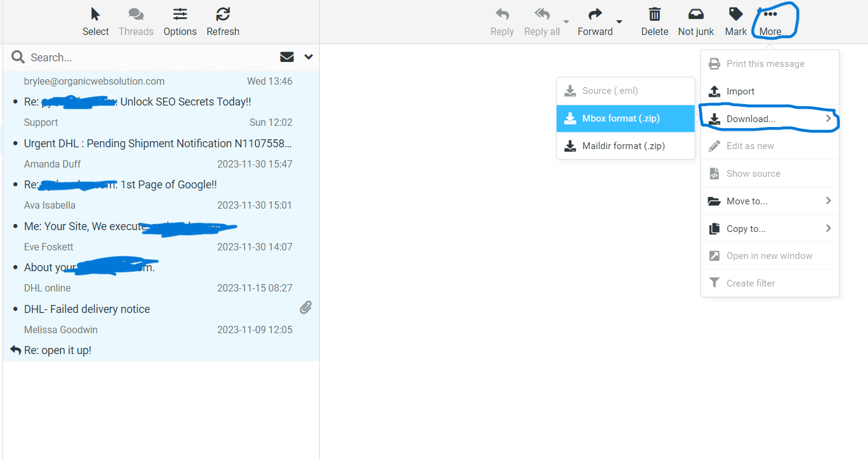Click the Reply all button
This screenshot has height=459, width=868.
pyautogui.click(x=542, y=22)
